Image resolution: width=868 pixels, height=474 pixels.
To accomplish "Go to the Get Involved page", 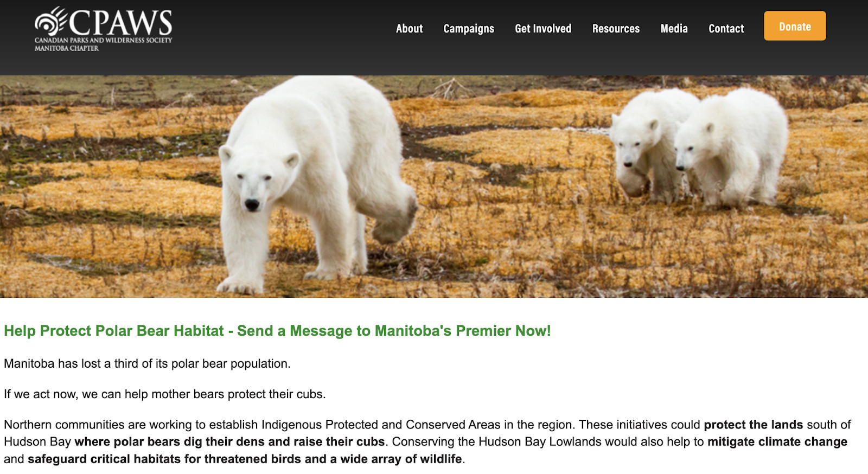I will tap(543, 29).
